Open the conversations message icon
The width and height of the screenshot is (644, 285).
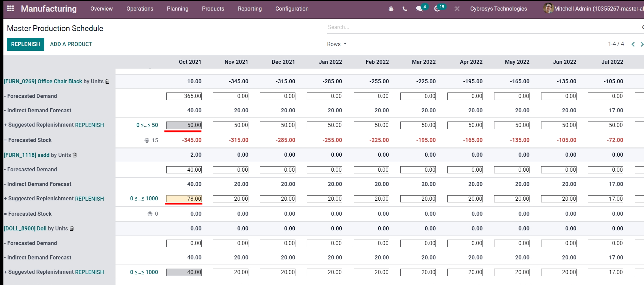click(x=419, y=9)
